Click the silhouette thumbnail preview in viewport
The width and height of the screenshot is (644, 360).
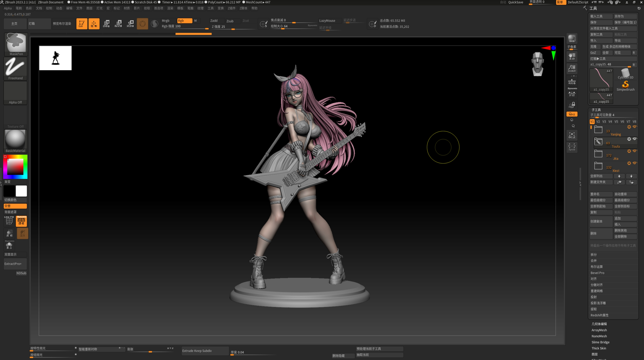pos(55,58)
